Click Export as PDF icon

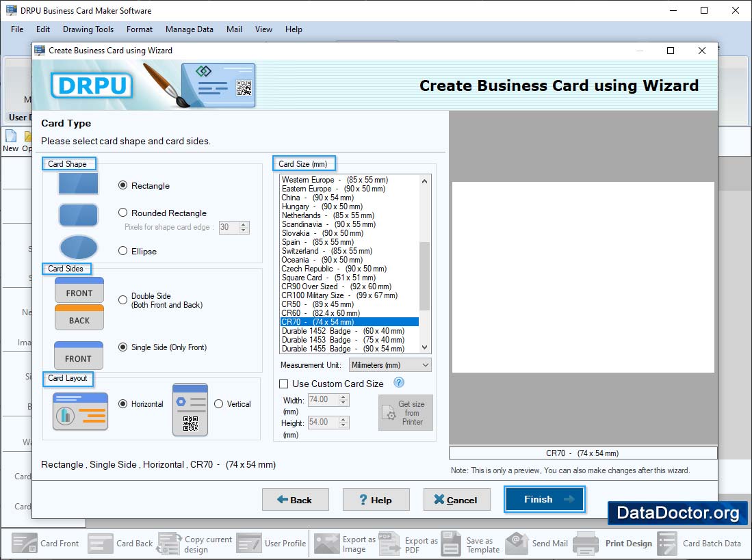point(389,543)
